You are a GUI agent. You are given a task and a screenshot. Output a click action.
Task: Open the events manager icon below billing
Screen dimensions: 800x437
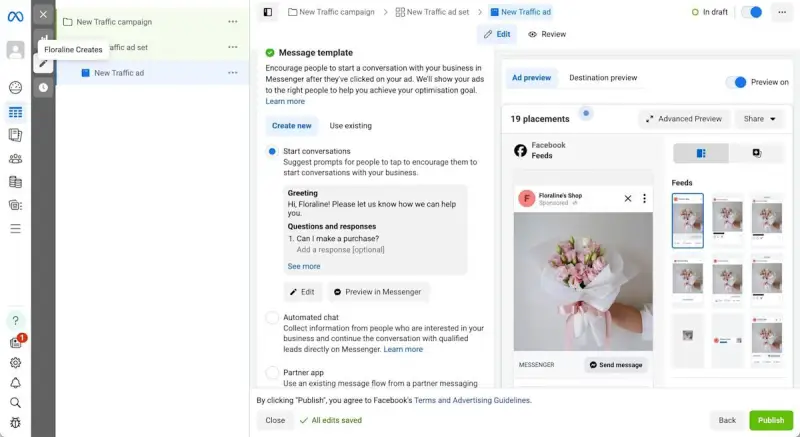15,205
